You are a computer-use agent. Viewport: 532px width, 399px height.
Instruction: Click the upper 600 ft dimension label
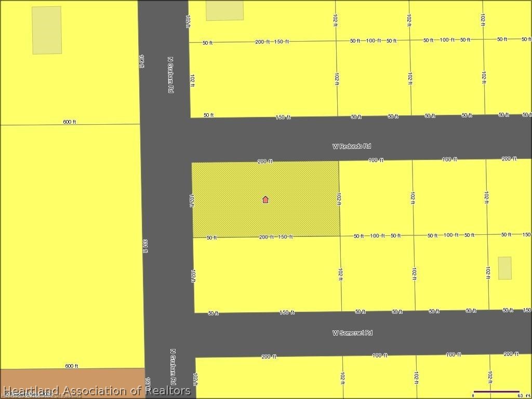pyautogui.click(x=70, y=122)
